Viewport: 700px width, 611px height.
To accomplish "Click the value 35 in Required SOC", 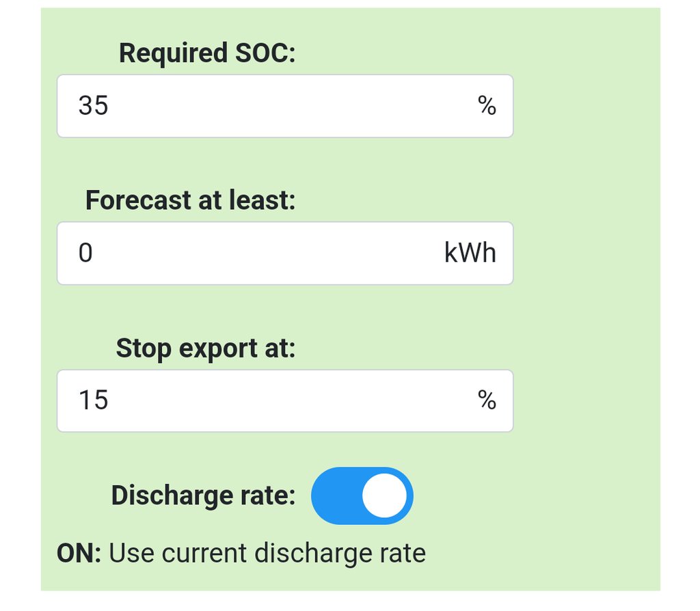I will 94,106.
